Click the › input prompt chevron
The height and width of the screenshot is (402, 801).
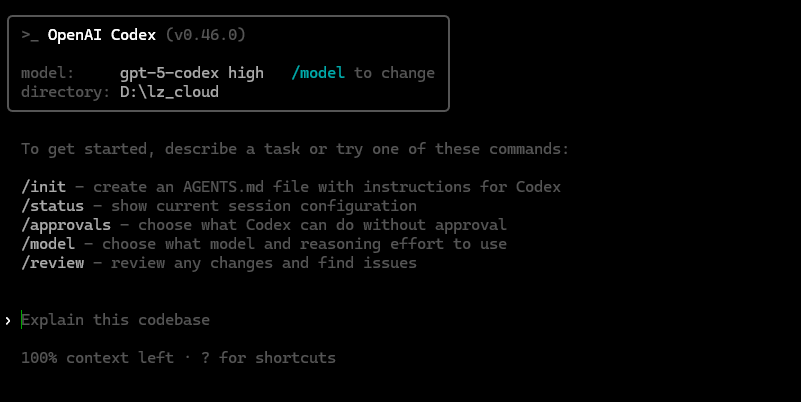[8, 320]
